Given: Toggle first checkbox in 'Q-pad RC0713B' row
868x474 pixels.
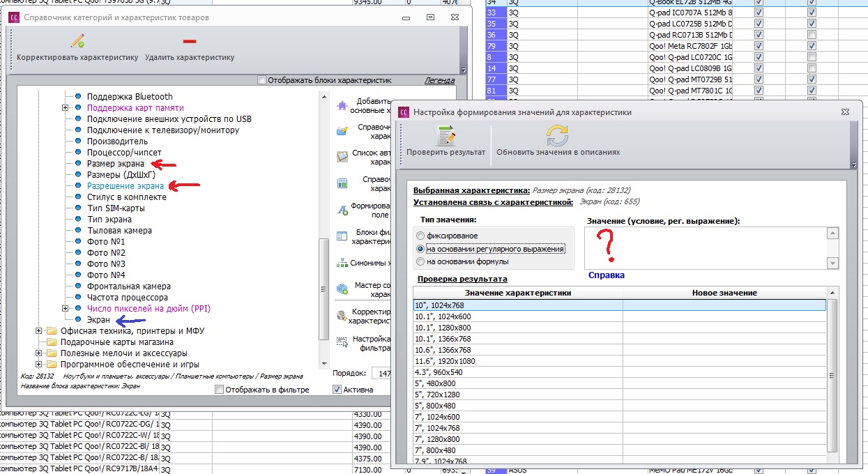Looking at the screenshot, I should 759,35.
